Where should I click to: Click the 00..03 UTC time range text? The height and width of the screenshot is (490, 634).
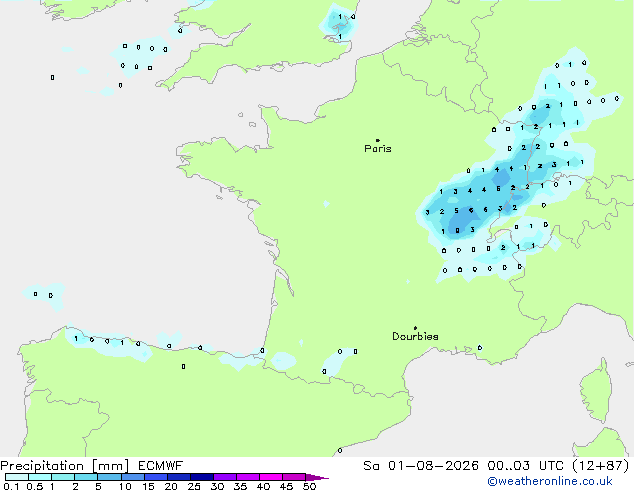point(525,466)
